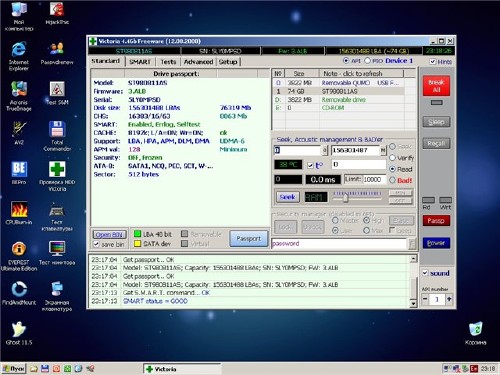Increase API number with plus button
Viewport: 500px width, 375px height.
[x=449, y=299]
